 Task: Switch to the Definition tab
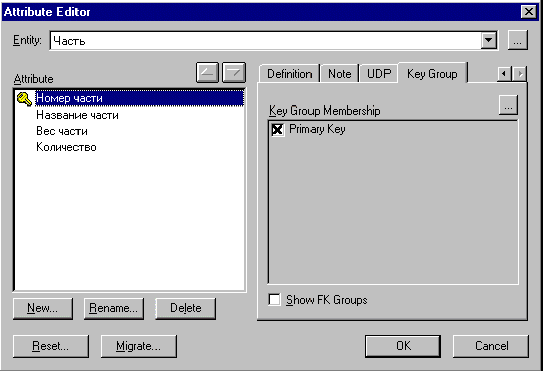290,74
